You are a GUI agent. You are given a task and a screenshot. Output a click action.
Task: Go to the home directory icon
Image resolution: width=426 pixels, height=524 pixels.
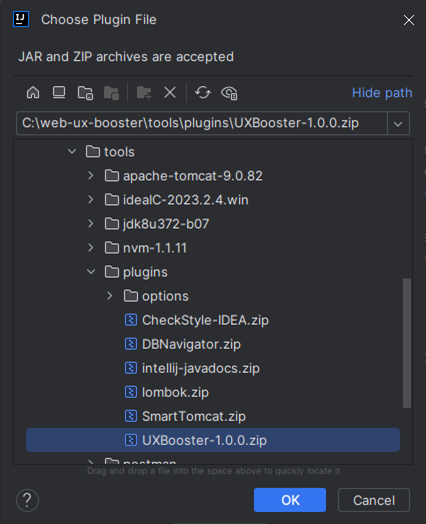coord(33,93)
